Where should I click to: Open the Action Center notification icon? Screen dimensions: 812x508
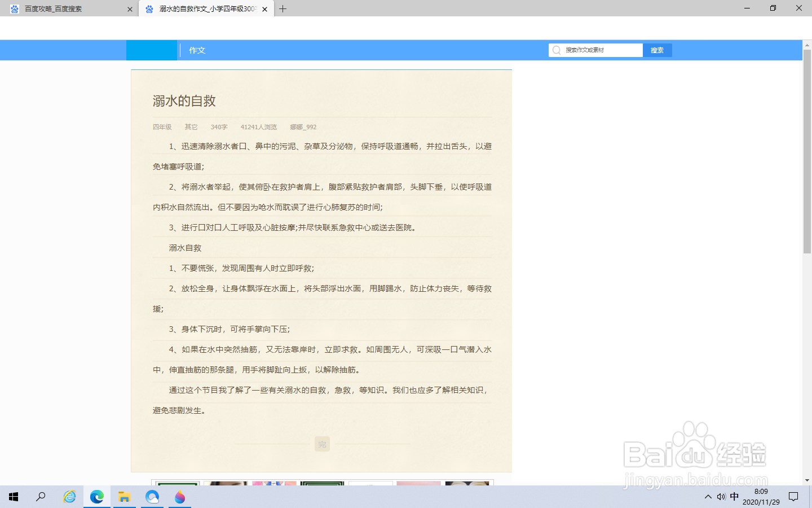[794, 497]
